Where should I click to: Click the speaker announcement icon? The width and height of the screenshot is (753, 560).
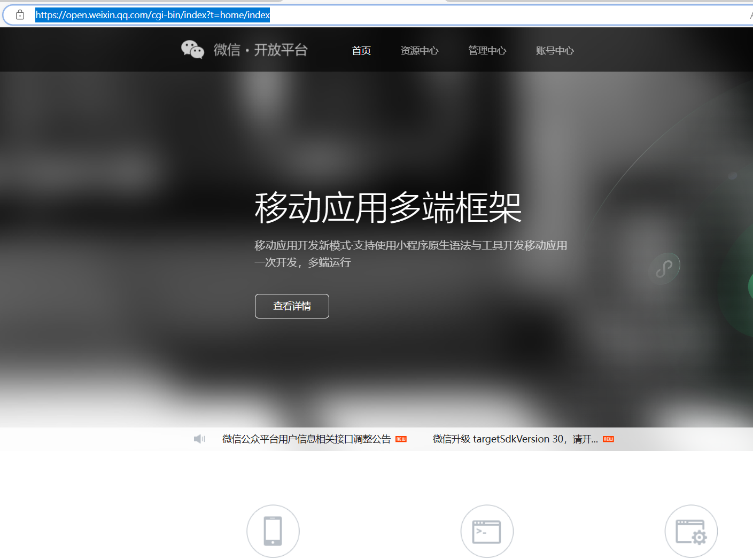tap(199, 439)
